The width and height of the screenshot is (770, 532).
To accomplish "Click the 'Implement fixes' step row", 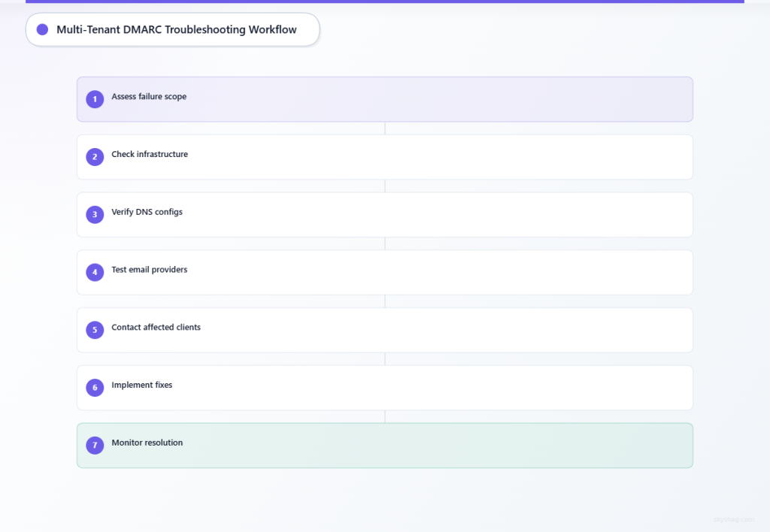I will [385, 387].
